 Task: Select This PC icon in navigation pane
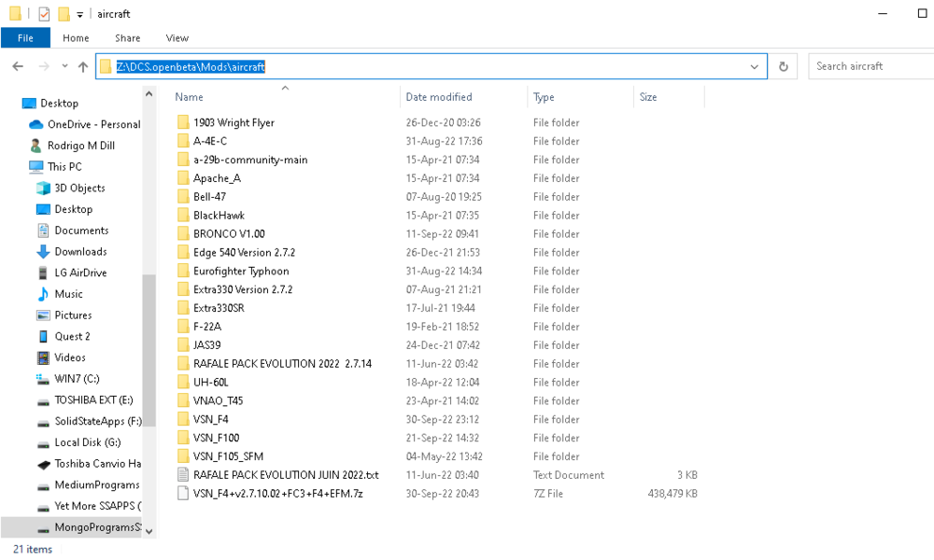pos(36,167)
